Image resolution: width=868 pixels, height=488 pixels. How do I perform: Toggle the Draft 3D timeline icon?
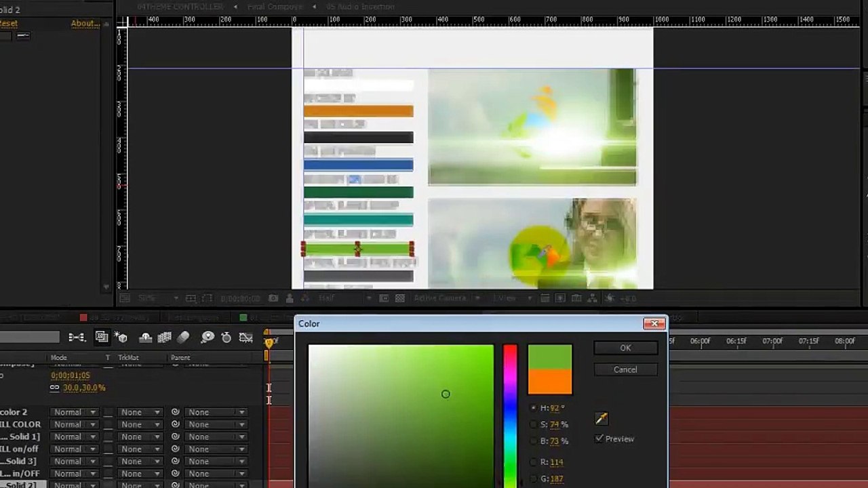[121, 337]
